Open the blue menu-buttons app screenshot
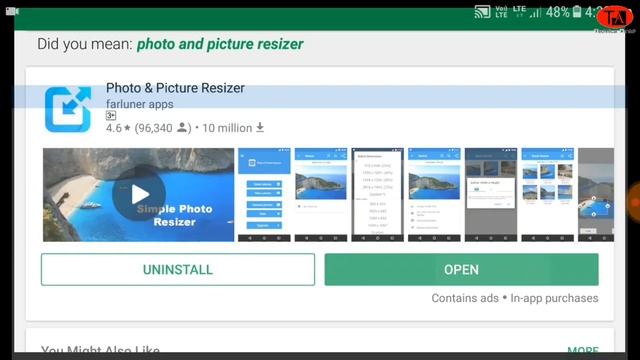 click(x=264, y=195)
